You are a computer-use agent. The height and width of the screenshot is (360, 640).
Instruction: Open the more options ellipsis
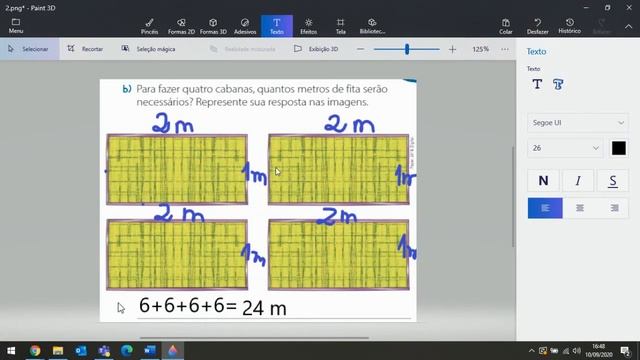[505, 49]
